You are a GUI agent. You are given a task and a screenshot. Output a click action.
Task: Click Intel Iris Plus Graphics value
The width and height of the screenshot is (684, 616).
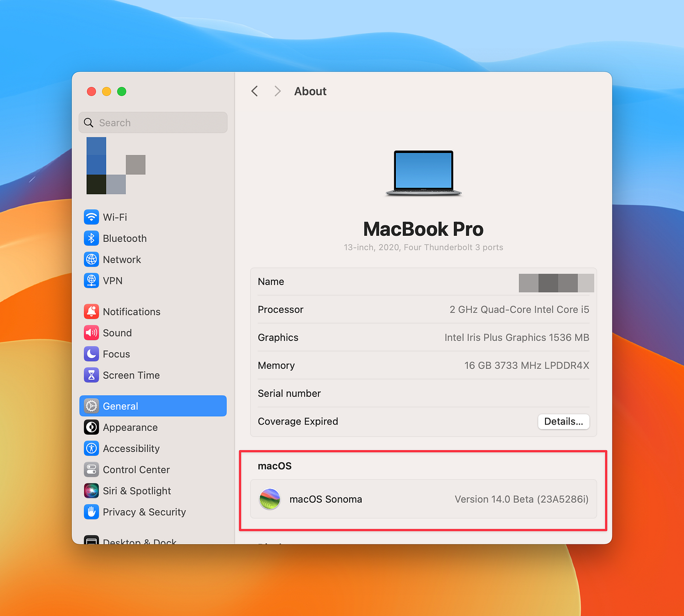(x=517, y=337)
